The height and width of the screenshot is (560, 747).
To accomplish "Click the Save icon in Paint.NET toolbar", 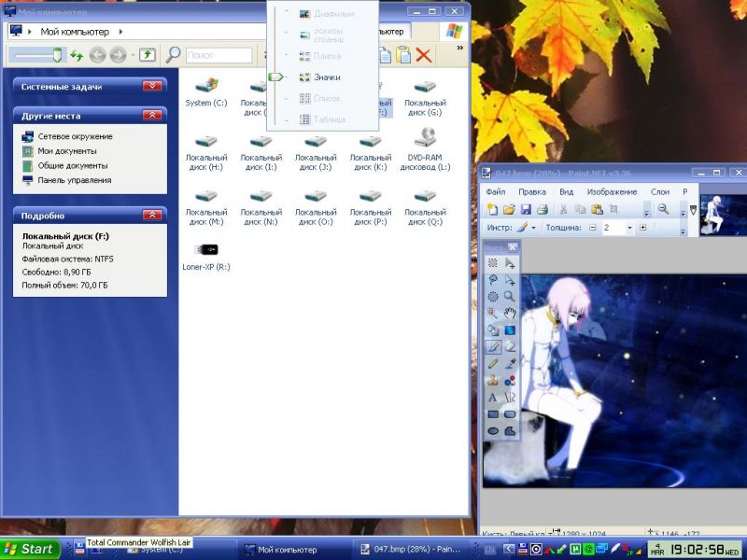I will tap(526, 209).
